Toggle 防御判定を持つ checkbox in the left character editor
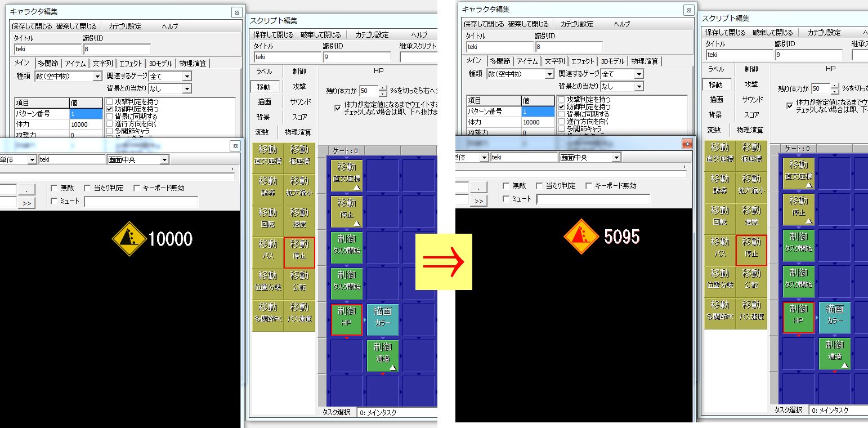The image size is (868, 428). (110, 109)
